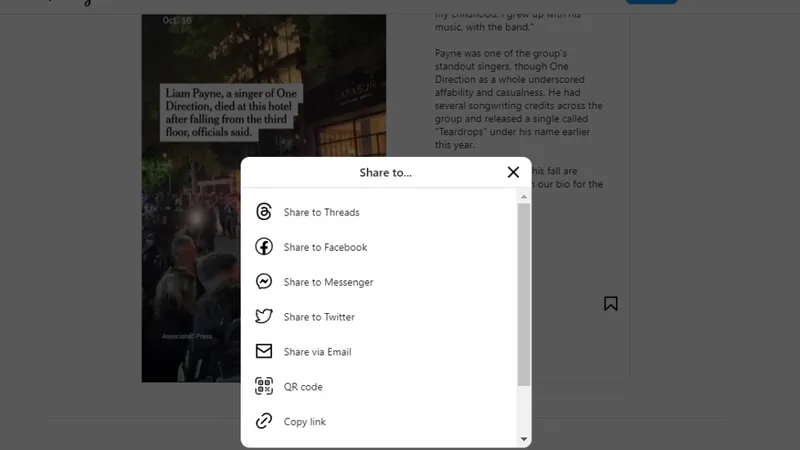Click the Email envelope icon
This screenshot has width=800, height=450.
(x=264, y=351)
